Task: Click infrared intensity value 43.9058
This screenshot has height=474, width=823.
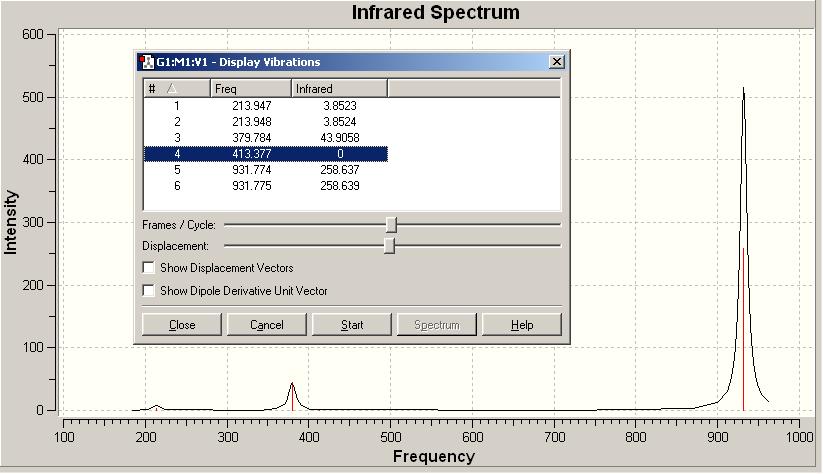Action: point(340,138)
